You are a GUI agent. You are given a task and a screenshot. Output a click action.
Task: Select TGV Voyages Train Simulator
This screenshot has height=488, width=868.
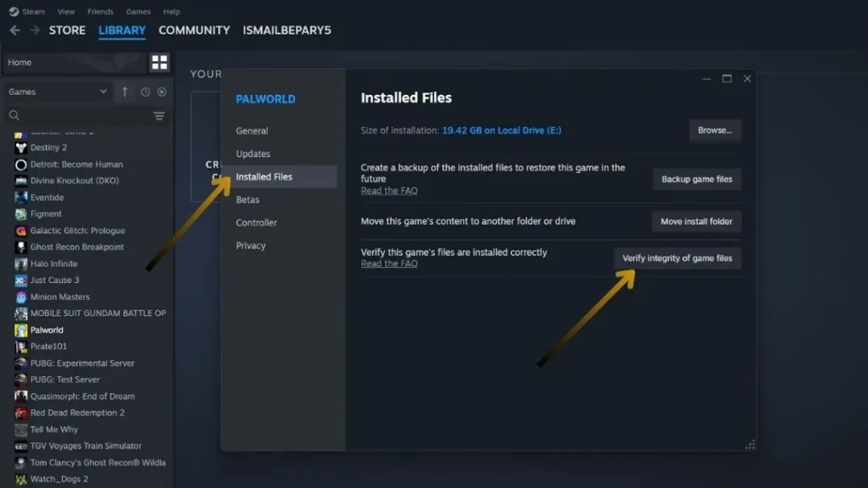click(86, 446)
